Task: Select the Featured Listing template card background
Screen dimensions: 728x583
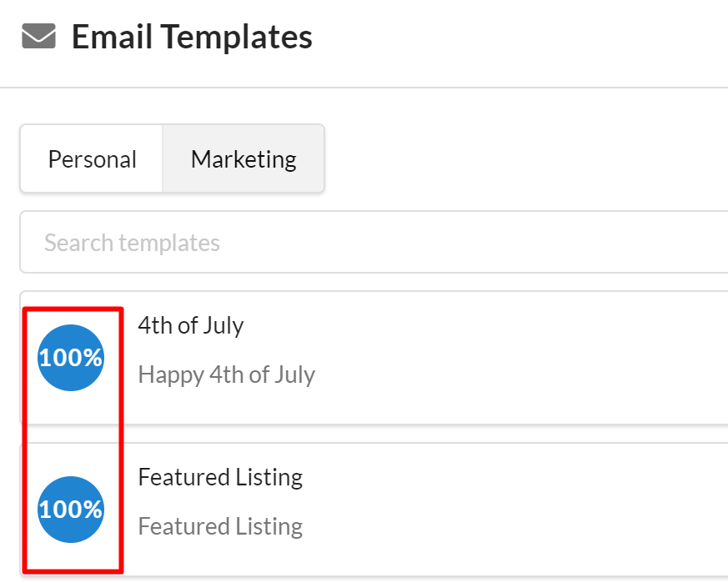Action: coord(500,509)
